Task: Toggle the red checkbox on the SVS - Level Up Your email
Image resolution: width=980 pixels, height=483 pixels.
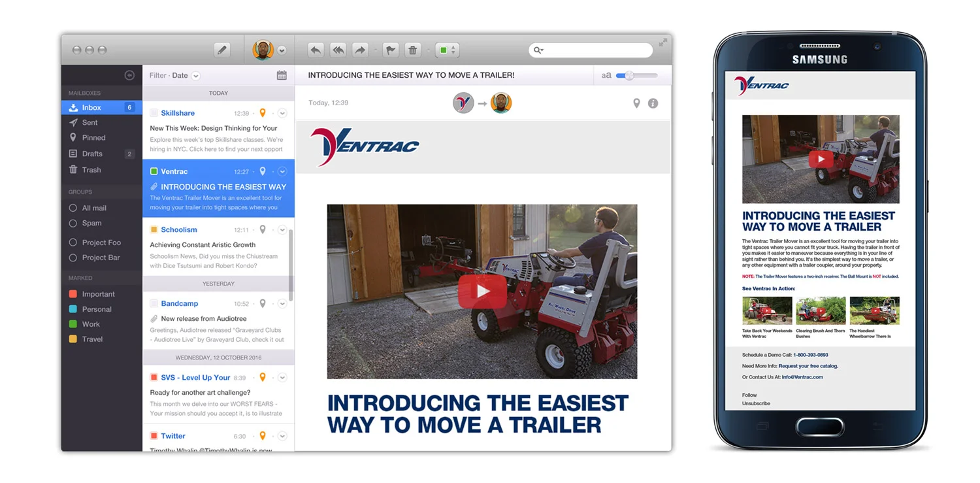Action: pos(154,377)
